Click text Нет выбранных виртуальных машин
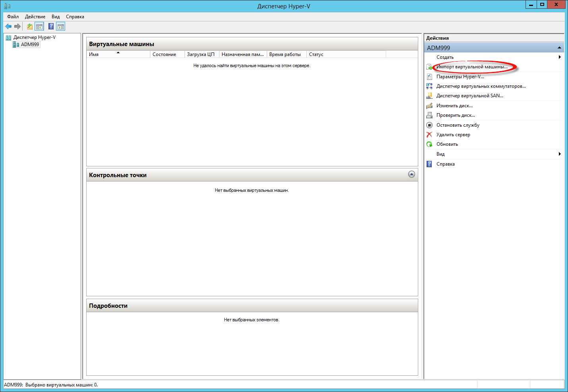This screenshot has width=568, height=392. pyautogui.click(x=252, y=190)
